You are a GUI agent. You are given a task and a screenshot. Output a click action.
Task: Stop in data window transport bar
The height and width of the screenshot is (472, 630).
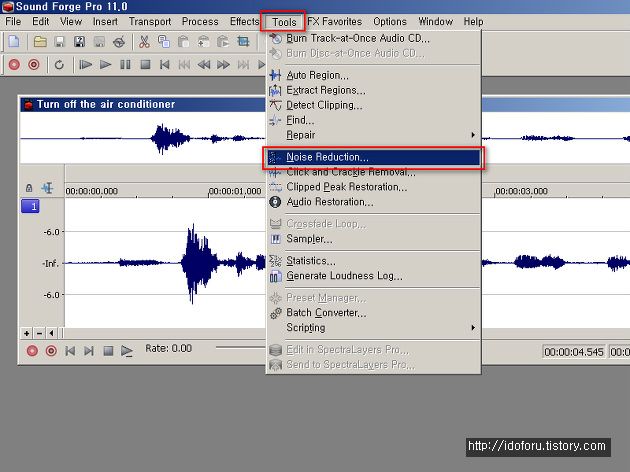[108, 351]
